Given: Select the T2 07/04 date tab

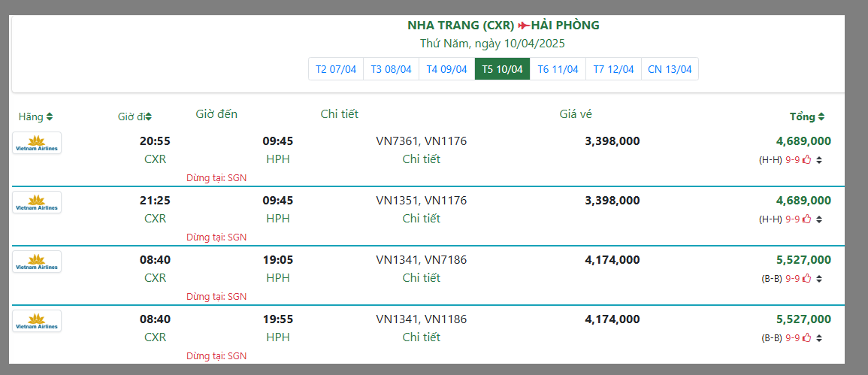Looking at the screenshot, I should click(336, 69).
